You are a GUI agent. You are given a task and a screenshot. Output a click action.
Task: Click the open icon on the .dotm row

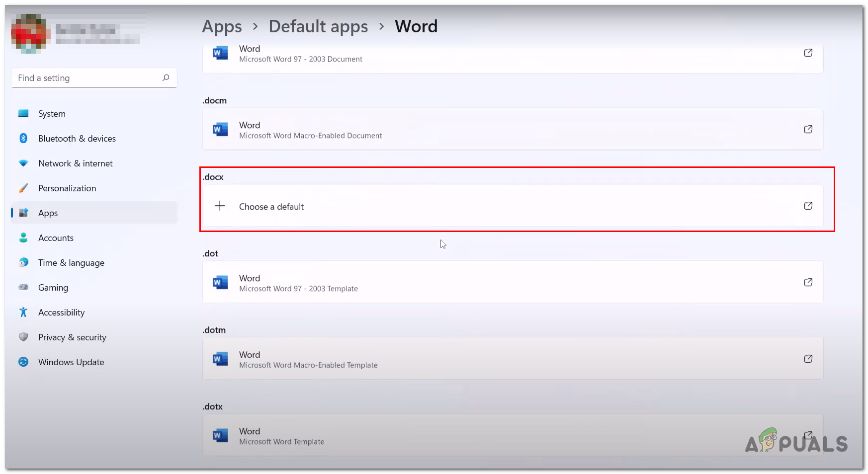coord(808,359)
